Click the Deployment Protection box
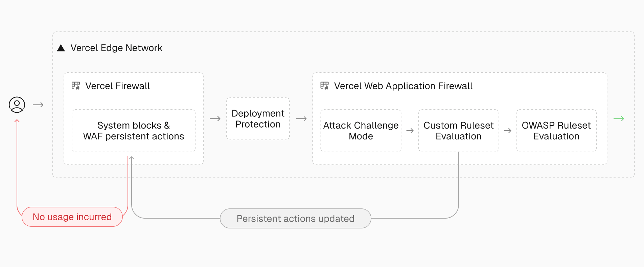644x267 pixels. [x=258, y=119]
